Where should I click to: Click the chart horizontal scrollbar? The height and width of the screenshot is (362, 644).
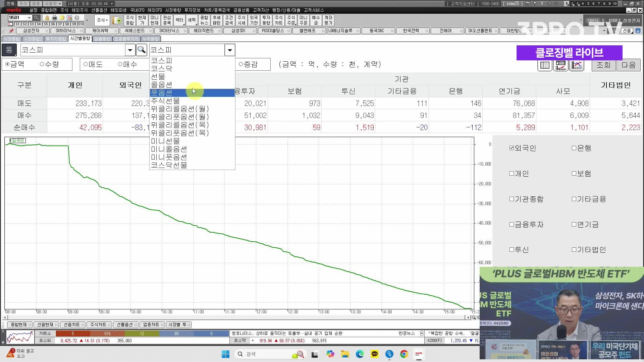pos(237,317)
